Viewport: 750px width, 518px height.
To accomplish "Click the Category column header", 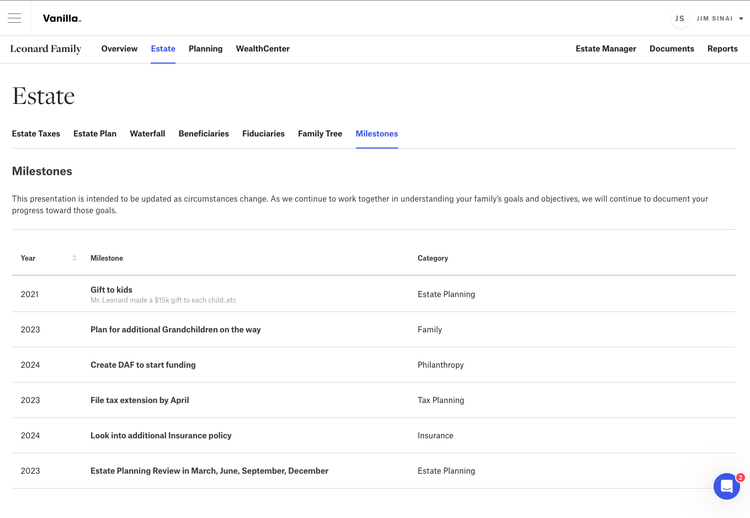I will click(432, 258).
